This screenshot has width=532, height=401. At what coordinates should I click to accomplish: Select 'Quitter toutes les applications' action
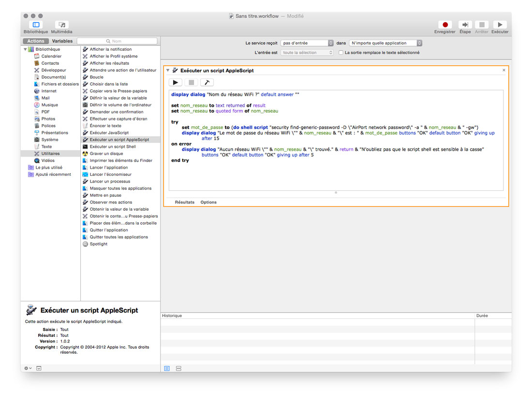(119, 237)
